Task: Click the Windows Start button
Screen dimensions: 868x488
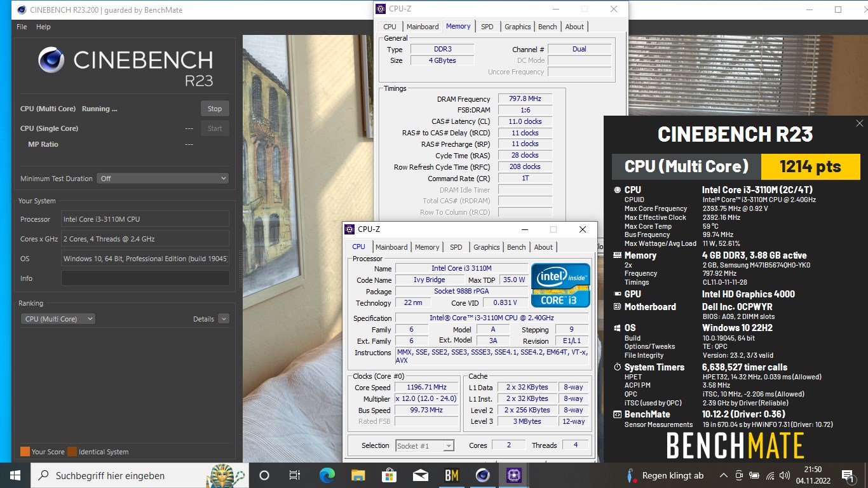Action: pyautogui.click(x=15, y=475)
